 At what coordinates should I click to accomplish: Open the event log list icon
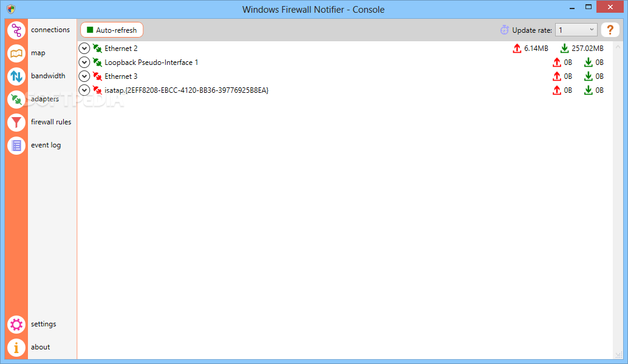tap(16, 146)
